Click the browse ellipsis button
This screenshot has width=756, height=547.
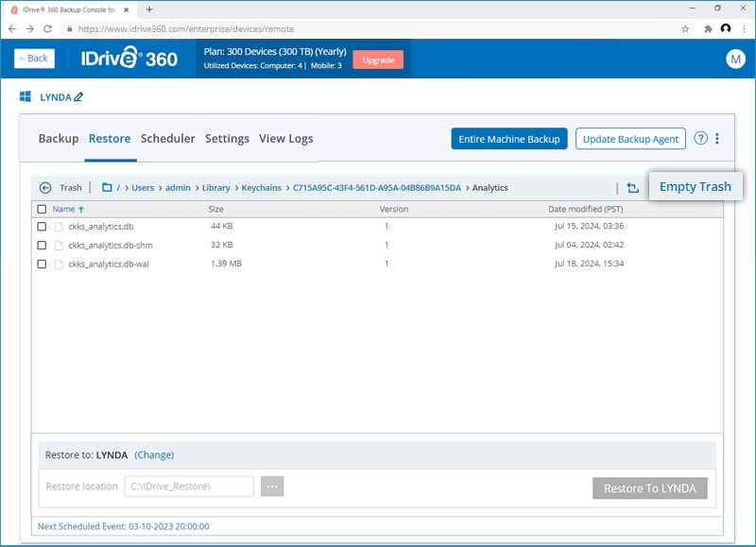coord(272,487)
